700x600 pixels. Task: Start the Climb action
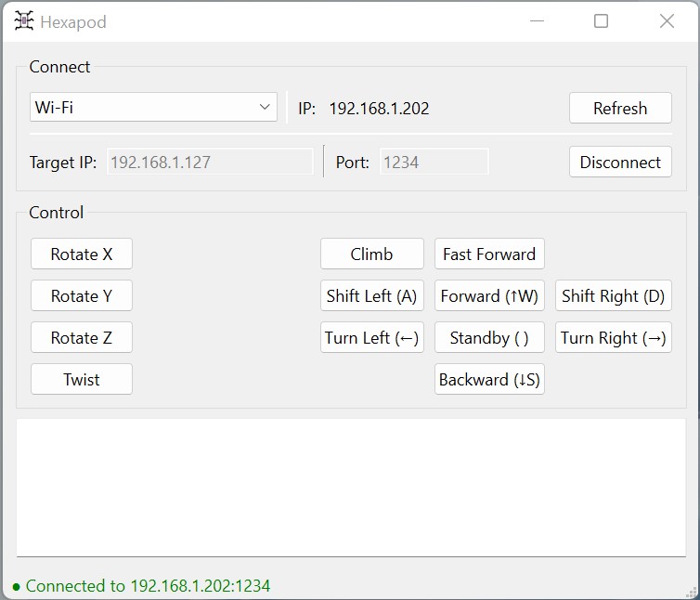point(371,254)
